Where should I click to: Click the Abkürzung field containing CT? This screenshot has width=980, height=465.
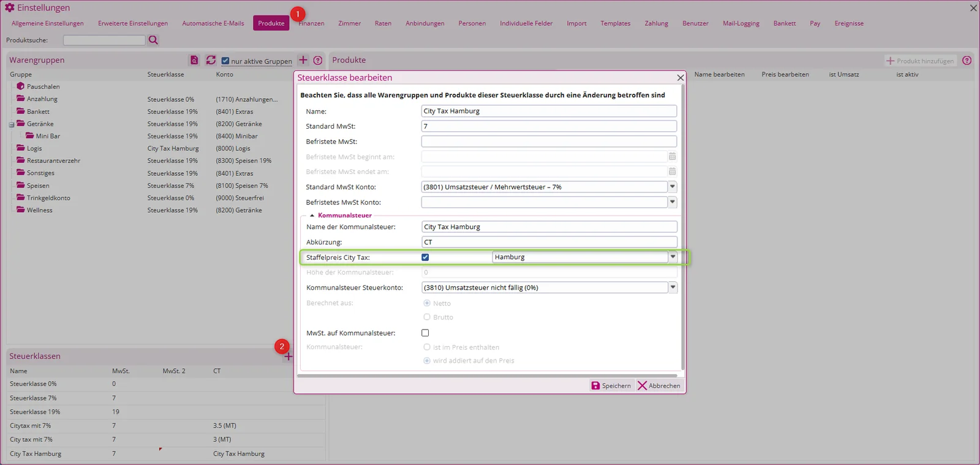[549, 242]
